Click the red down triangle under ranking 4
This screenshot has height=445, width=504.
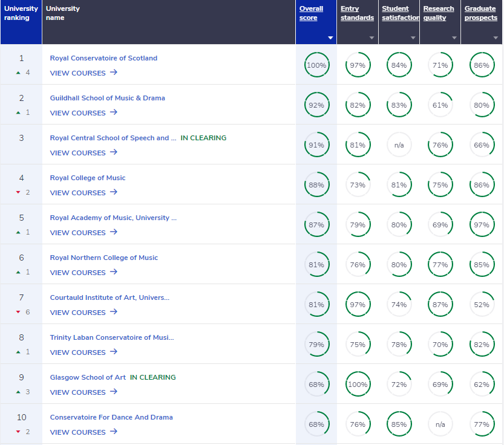(x=18, y=192)
